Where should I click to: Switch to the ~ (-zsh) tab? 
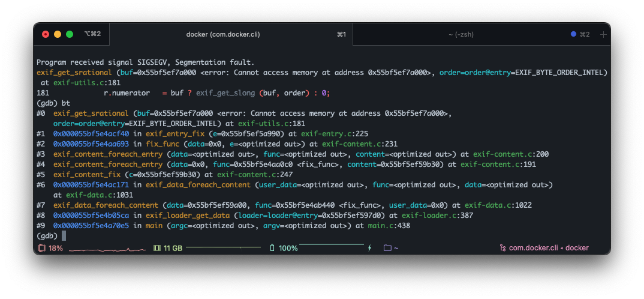click(x=461, y=34)
